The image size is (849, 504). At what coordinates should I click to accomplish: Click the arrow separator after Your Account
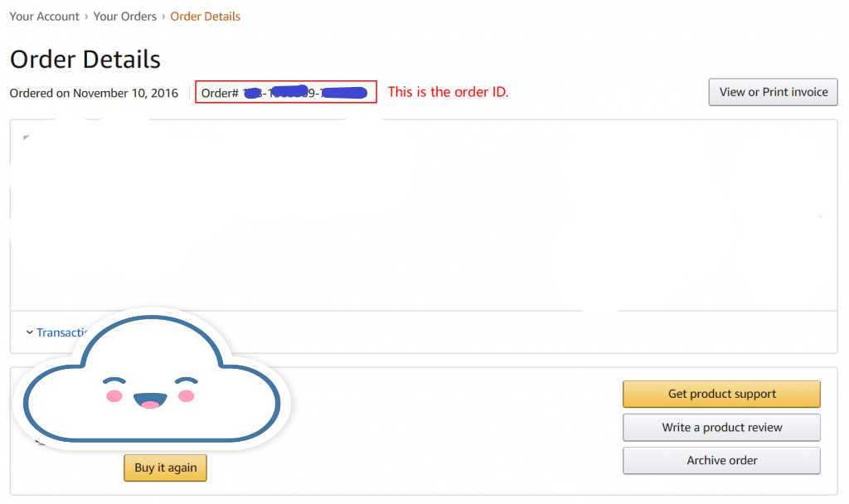tap(86, 17)
